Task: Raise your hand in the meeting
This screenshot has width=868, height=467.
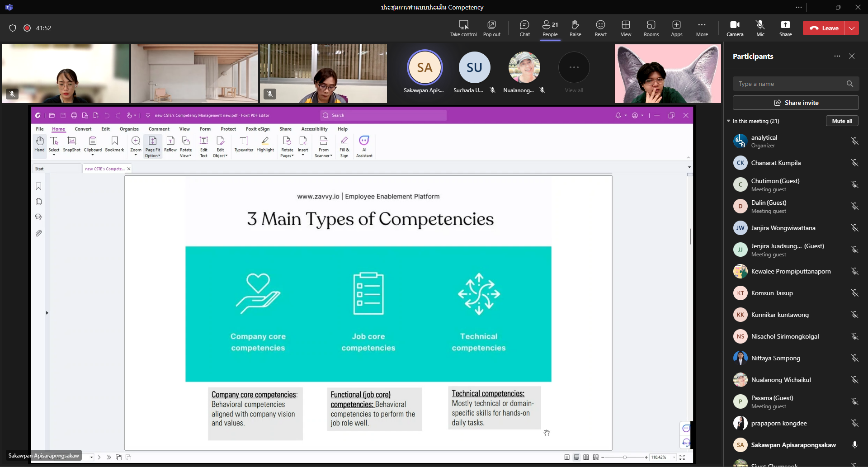Action: [x=575, y=28]
